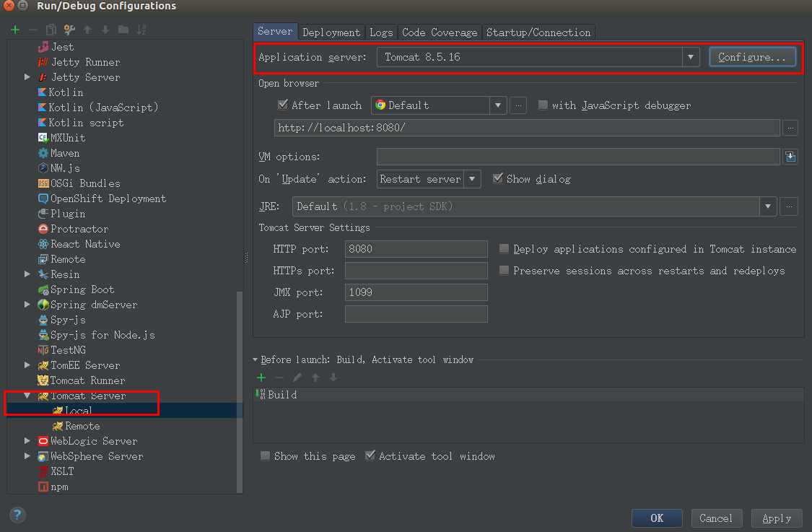The height and width of the screenshot is (532, 812).
Task: Select React Native entry
Action: pyautogui.click(x=79, y=244)
